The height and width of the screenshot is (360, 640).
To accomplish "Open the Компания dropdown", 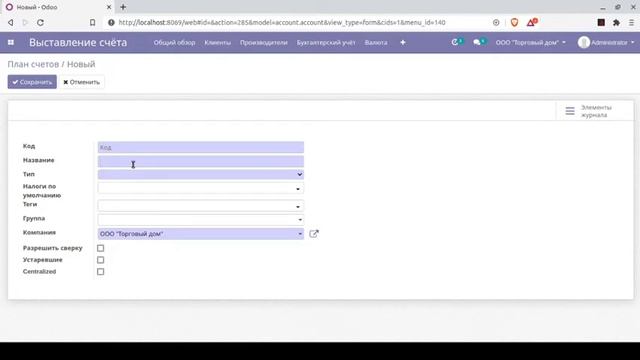I will click(x=201, y=234).
